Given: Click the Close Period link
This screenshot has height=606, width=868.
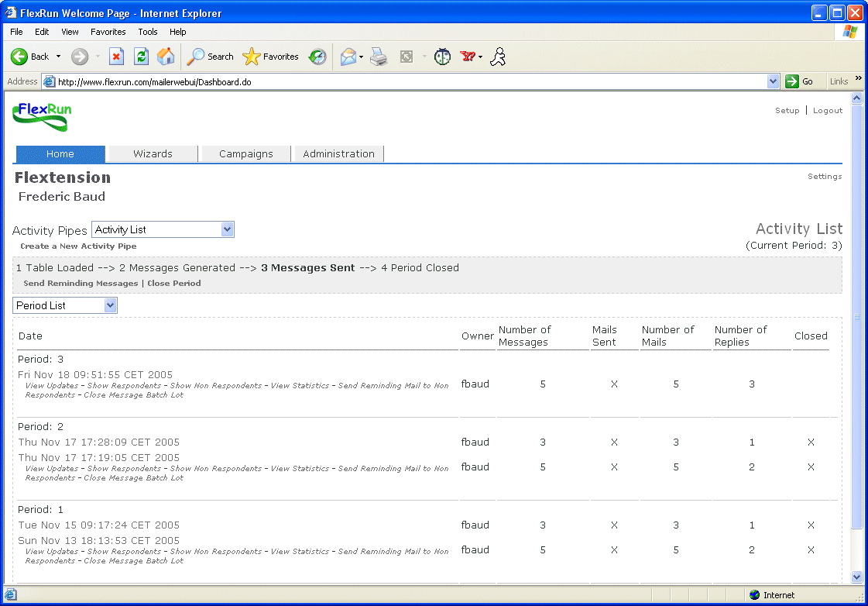Looking at the screenshot, I should 173,283.
